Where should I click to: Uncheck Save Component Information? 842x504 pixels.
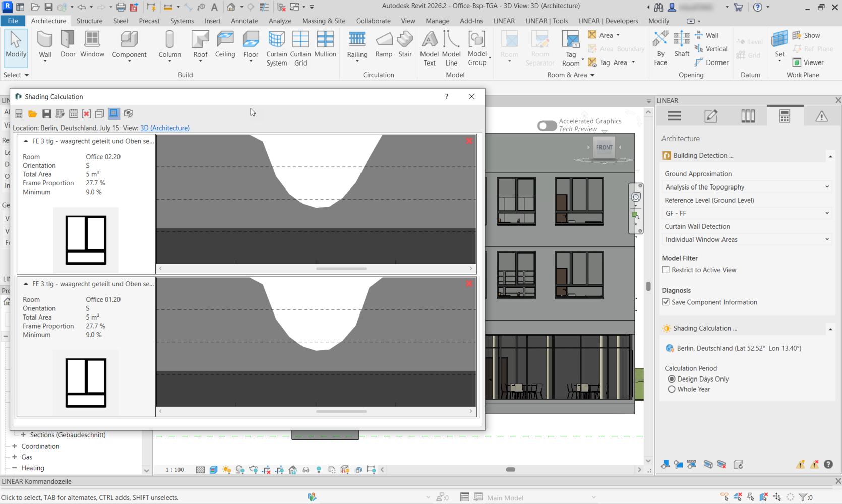(666, 302)
